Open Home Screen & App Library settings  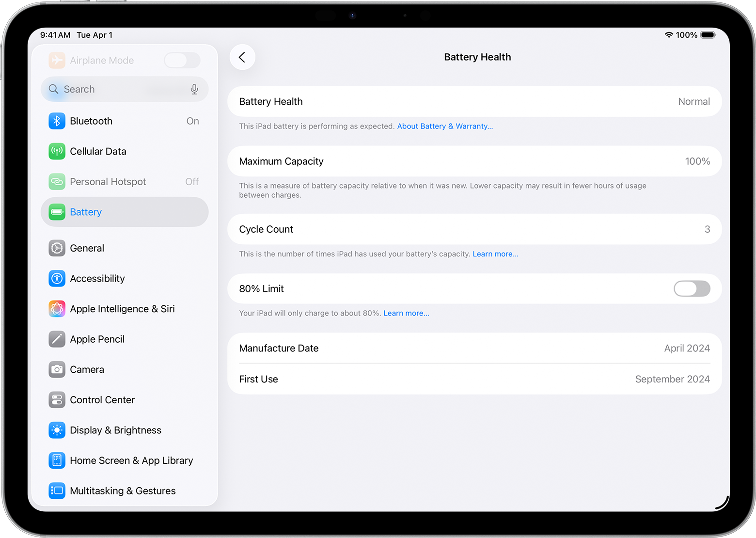tap(131, 460)
